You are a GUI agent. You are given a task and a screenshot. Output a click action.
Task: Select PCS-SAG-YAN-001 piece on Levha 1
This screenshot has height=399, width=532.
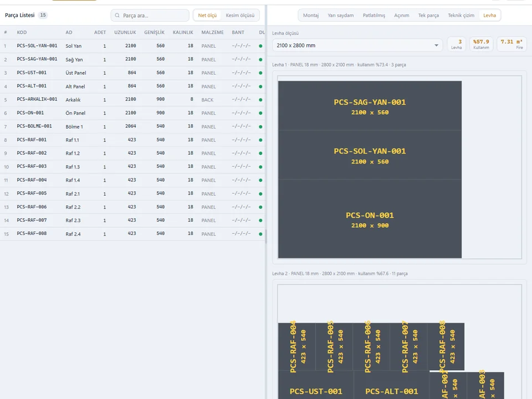coord(370,106)
